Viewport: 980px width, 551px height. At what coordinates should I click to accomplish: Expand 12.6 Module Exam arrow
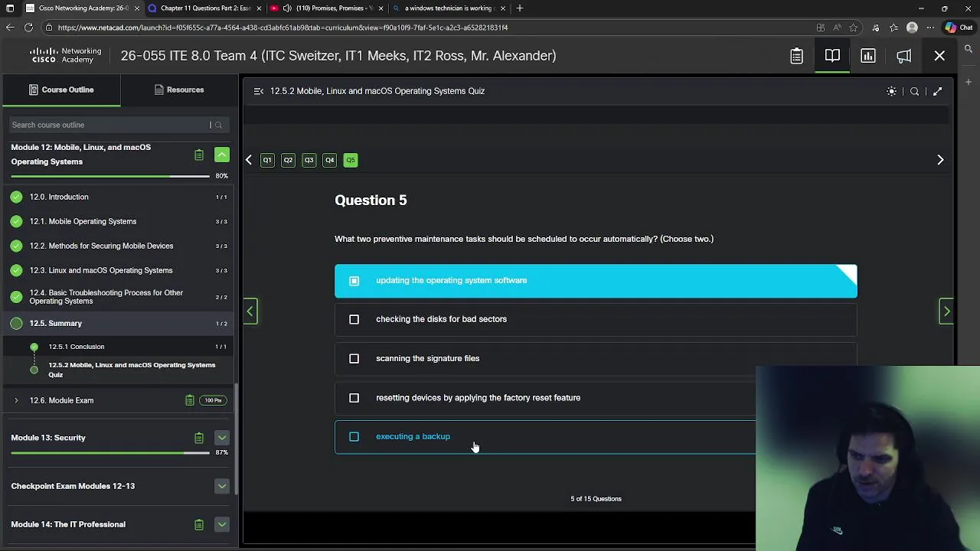click(16, 400)
